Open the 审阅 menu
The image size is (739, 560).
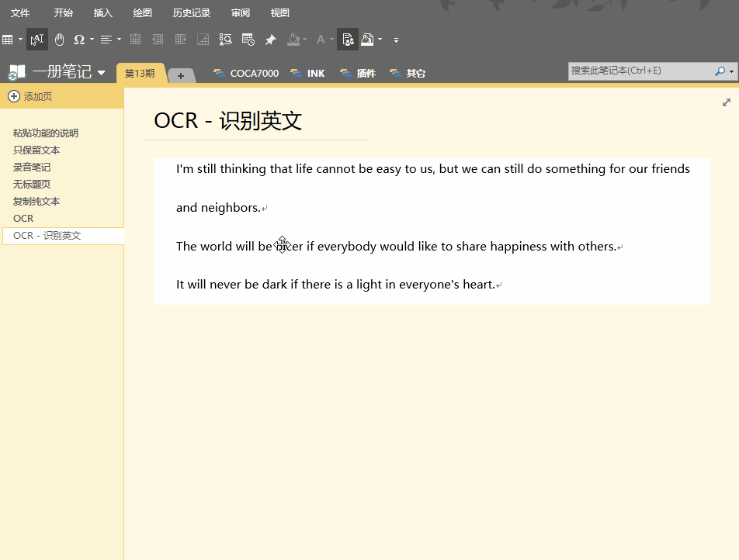(x=241, y=13)
